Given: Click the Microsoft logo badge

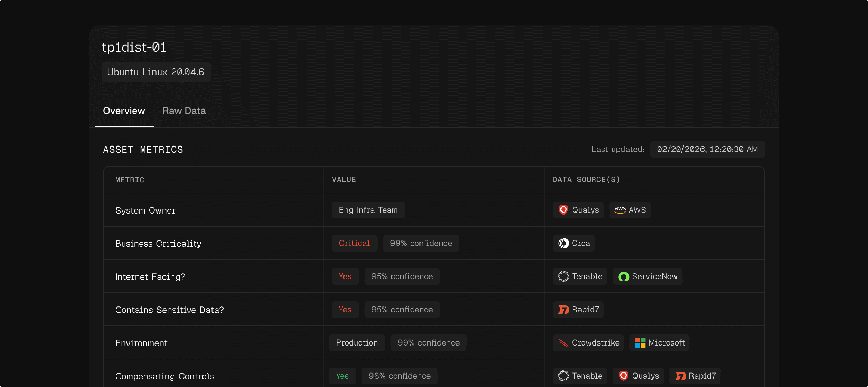Looking at the screenshot, I should pyautogui.click(x=640, y=343).
